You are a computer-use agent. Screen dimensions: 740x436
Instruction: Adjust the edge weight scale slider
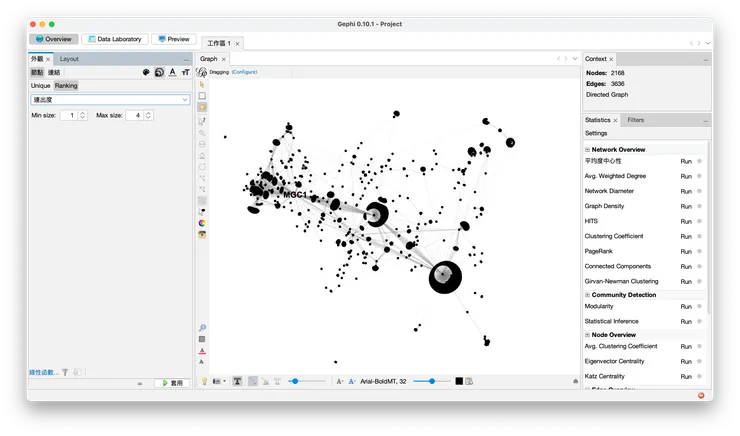tap(307, 381)
